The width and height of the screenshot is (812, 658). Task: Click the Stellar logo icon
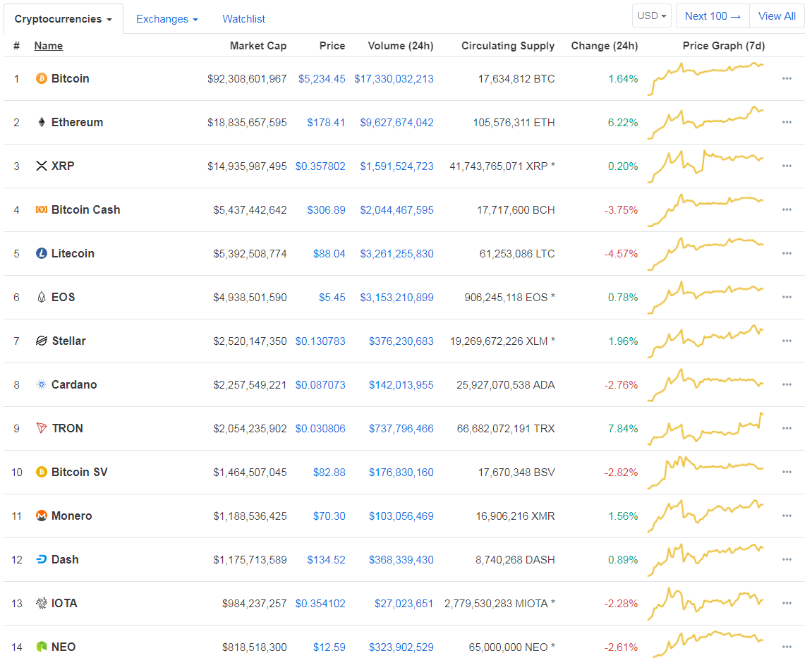click(x=42, y=341)
